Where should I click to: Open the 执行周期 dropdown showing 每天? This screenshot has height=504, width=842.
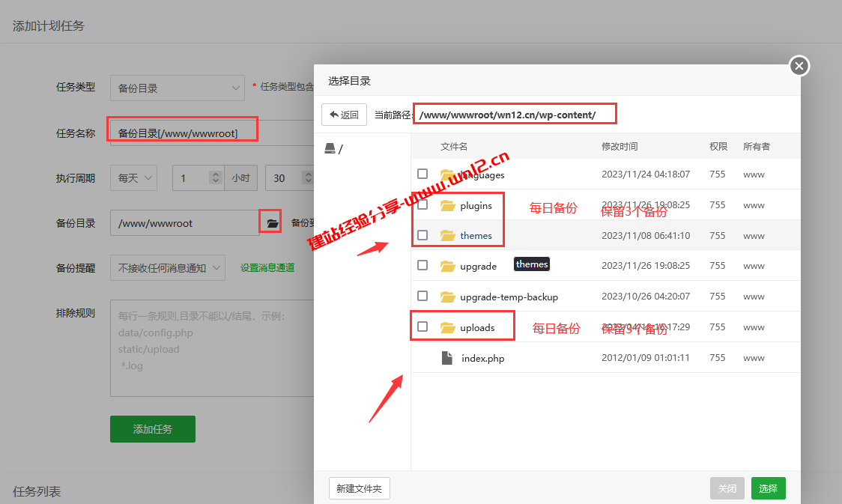click(x=133, y=177)
